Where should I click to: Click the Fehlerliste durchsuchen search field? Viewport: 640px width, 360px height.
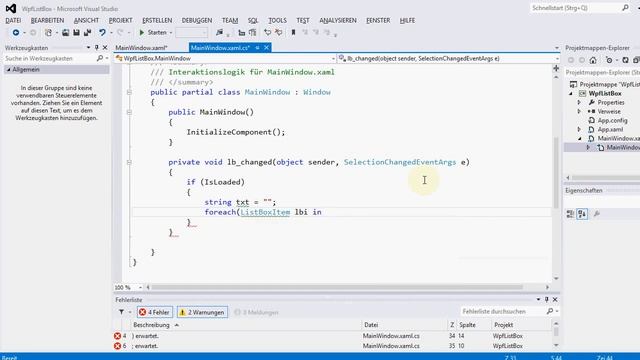point(504,311)
